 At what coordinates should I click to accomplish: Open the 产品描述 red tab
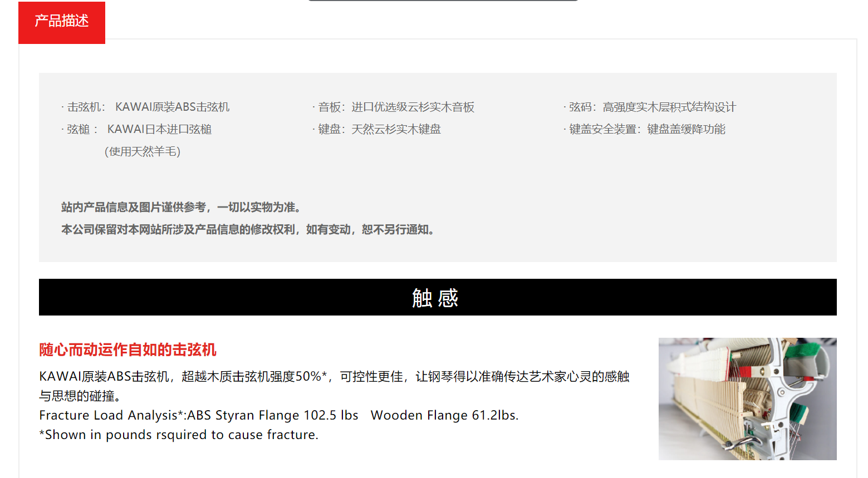[x=62, y=22]
